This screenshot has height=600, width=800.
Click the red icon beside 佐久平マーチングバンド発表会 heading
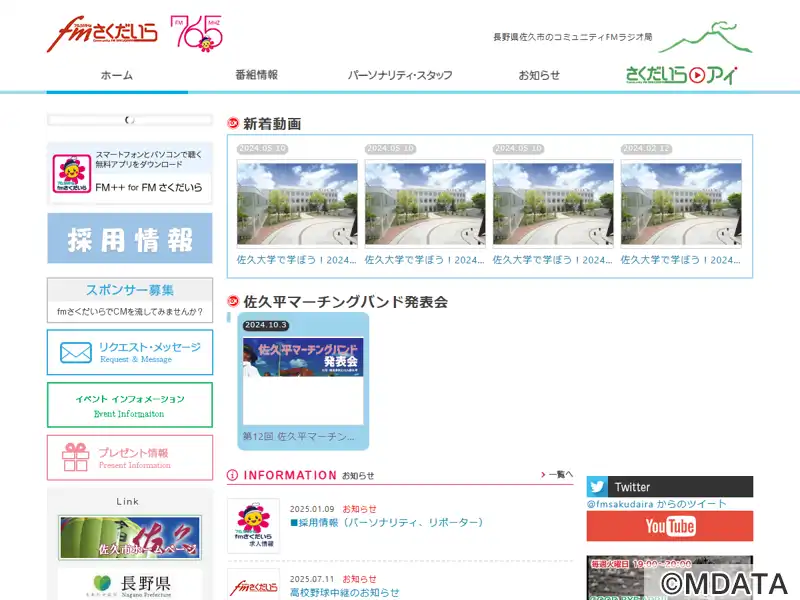233,301
